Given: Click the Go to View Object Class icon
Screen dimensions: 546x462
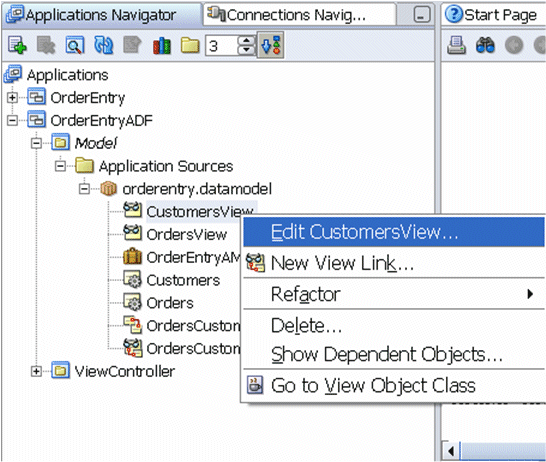Looking at the screenshot, I should (255, 385).
